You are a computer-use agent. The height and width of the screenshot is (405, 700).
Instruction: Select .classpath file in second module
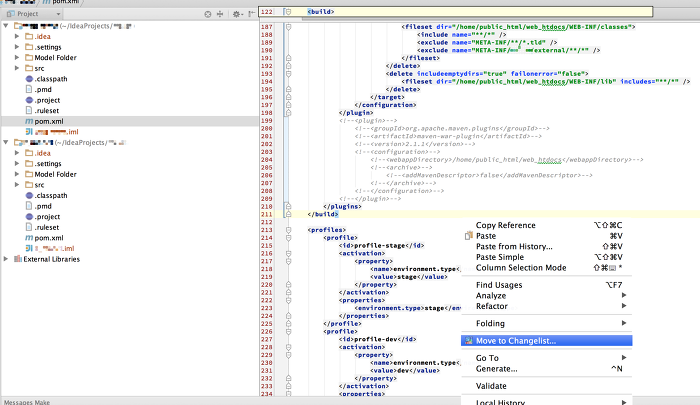(51, 196)
